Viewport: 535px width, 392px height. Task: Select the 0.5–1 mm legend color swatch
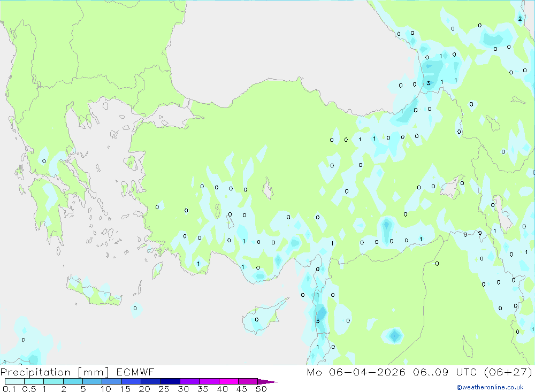coord(34,381)
